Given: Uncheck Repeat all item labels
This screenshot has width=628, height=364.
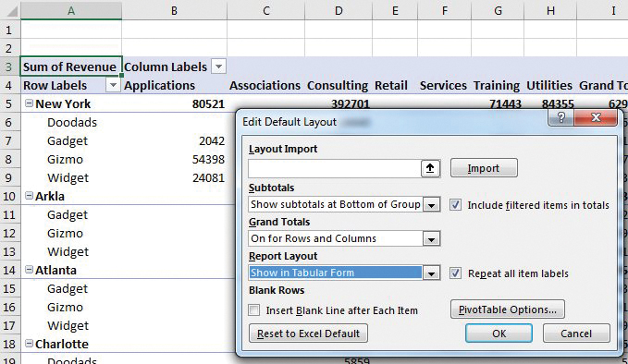Looking at the screenshot, I should tap(455, 273).
